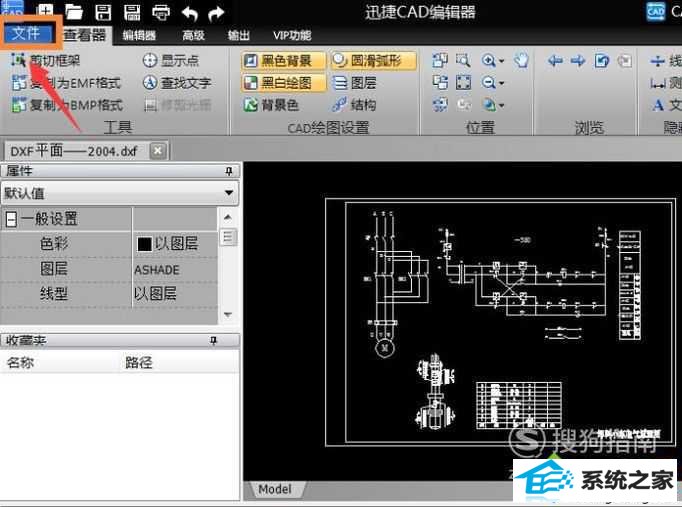Image resolution: width=682 pixels, height=507 pixels.
Task: Select the 剪切框架 tool
Action: [46, 60]
